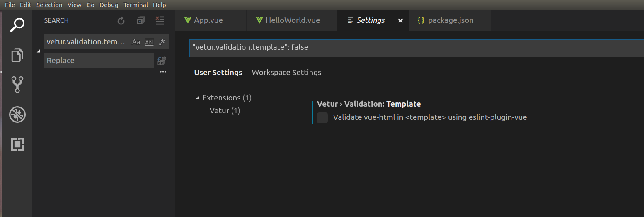The height and width of the screenshot is (217, 644).
Task: Switch to Workspace Settings
Action: tap(286, 73)
